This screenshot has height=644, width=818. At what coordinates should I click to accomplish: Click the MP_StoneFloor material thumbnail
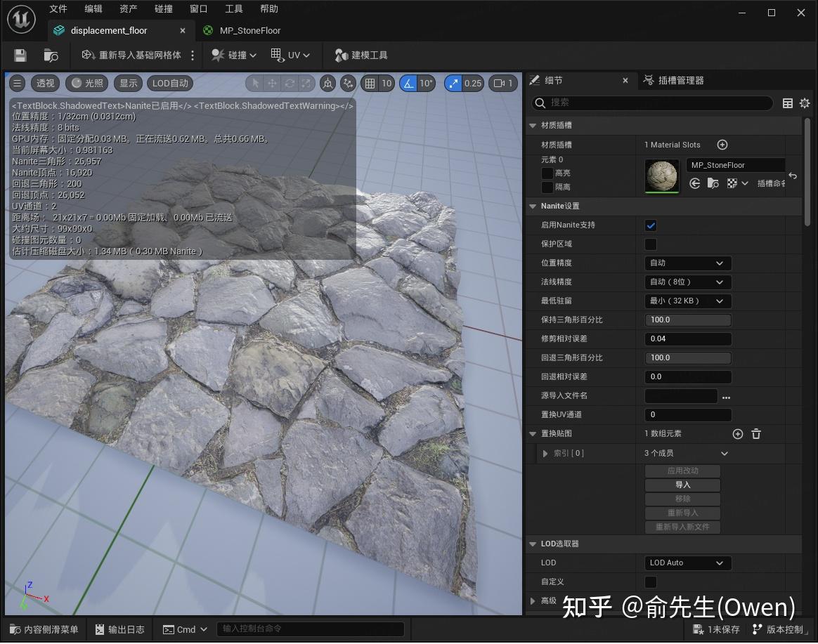tap(661, 175)
